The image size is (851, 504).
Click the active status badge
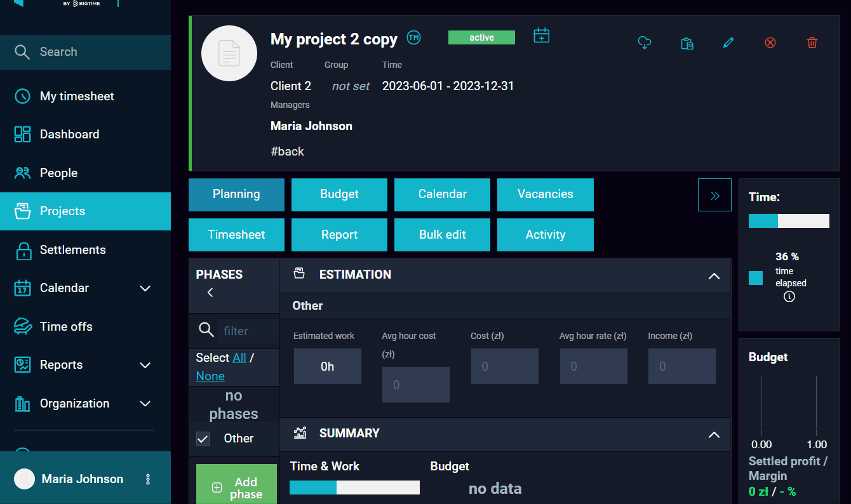[481, 37]
